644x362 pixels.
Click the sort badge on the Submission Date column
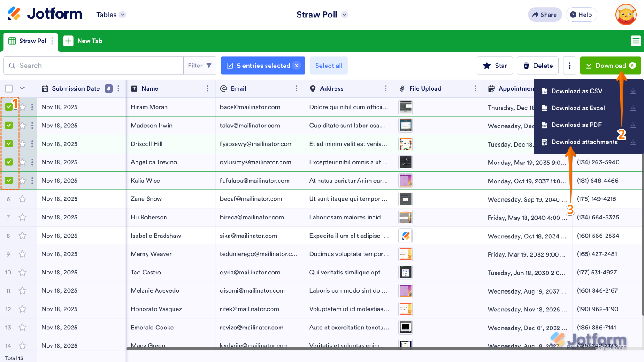[x=108, y=88]
